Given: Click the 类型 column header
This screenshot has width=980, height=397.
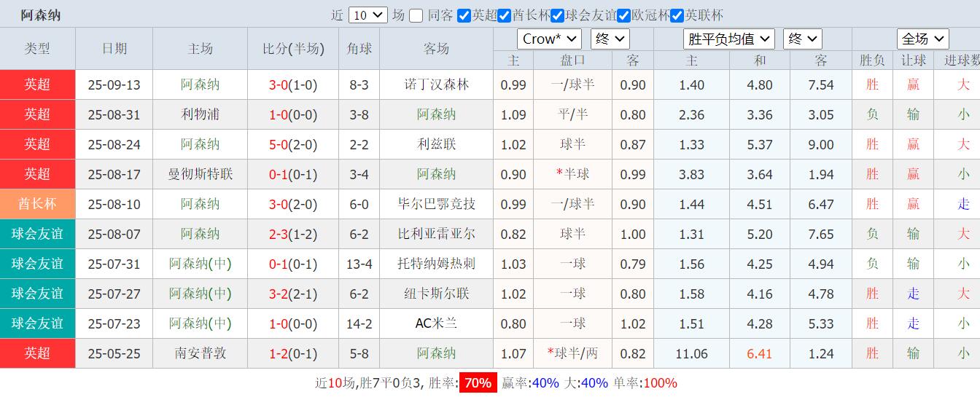Looking at the screenshot, I should (37, 49).
